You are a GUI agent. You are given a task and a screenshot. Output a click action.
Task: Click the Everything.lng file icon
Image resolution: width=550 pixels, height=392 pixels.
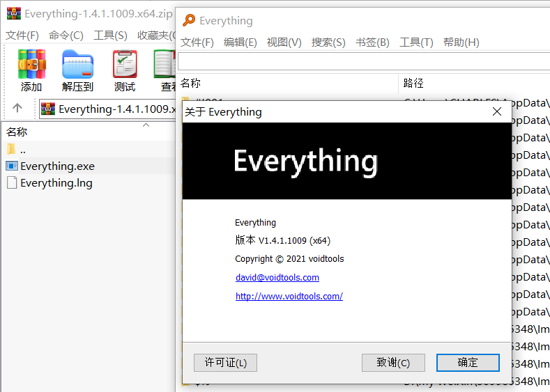12,182
